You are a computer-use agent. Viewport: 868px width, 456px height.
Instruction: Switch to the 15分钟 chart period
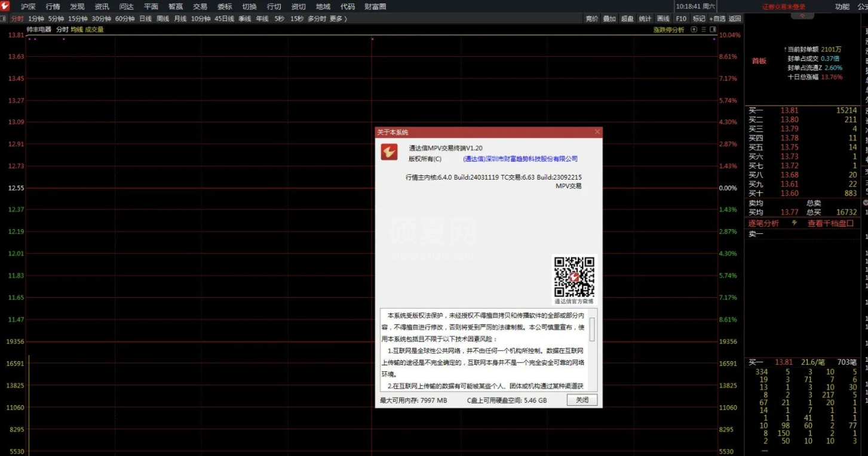[x=78, y=19]
